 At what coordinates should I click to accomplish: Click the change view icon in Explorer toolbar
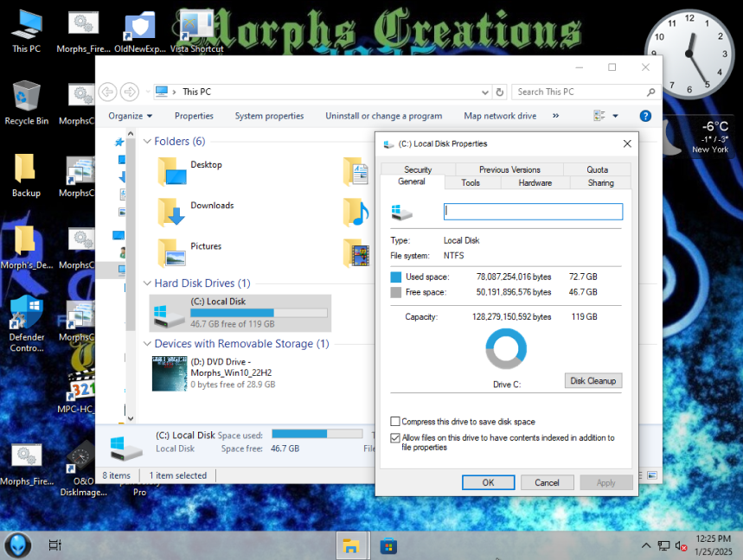599,116
